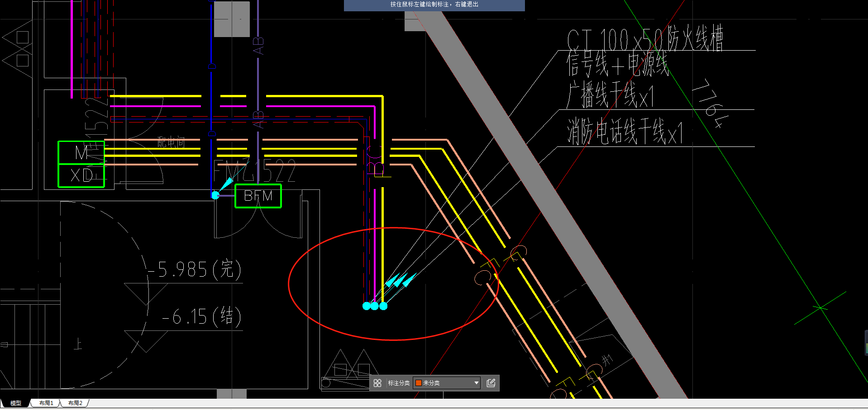Click the -6.15(结) elevation text
Viewport: 868px width, 410px height.
201,316
